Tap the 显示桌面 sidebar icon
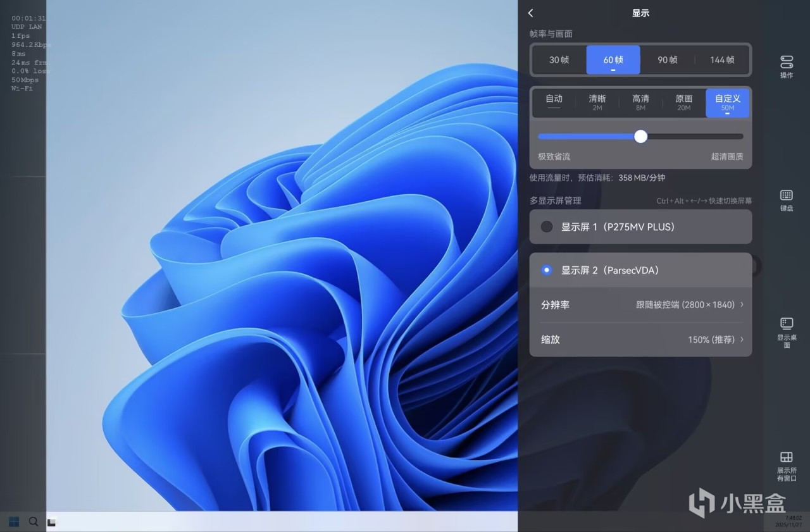Viewport: 810px width, 532px height. pos(787,333)
